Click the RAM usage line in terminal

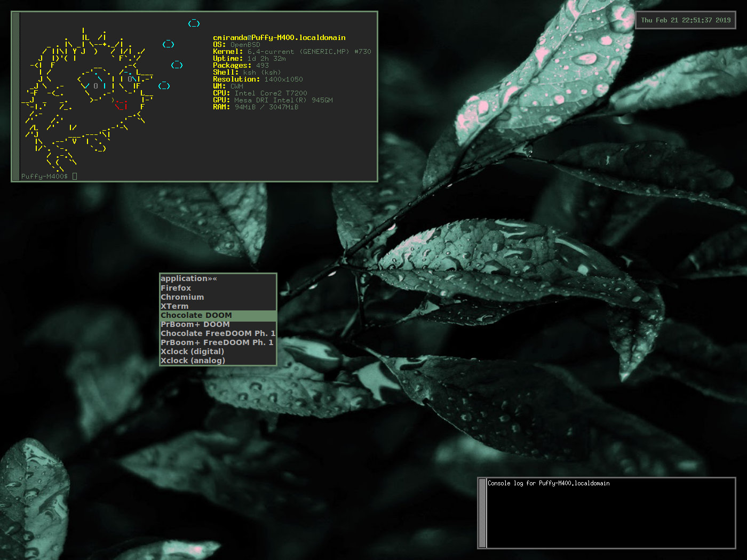coord(256,107)
